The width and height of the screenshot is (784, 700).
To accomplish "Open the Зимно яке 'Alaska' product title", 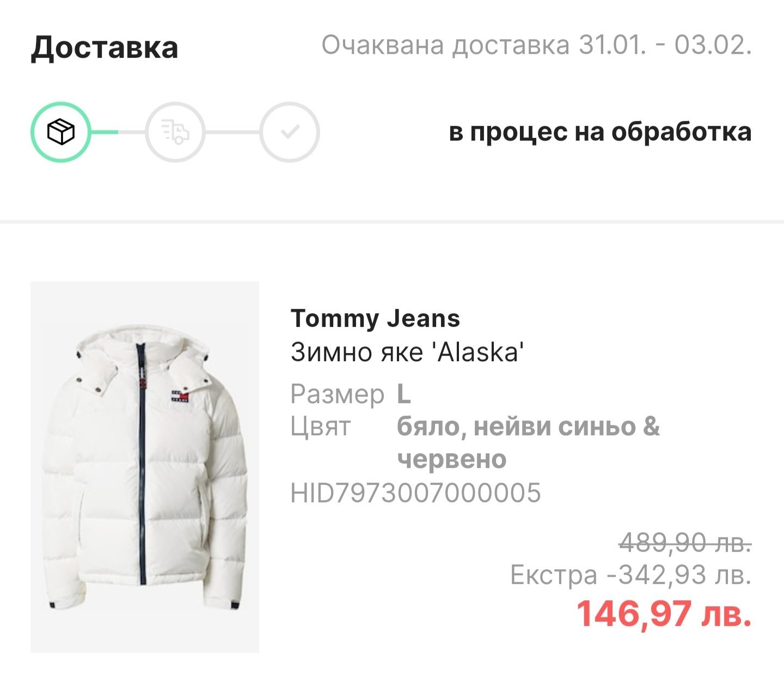I will 407,352.
